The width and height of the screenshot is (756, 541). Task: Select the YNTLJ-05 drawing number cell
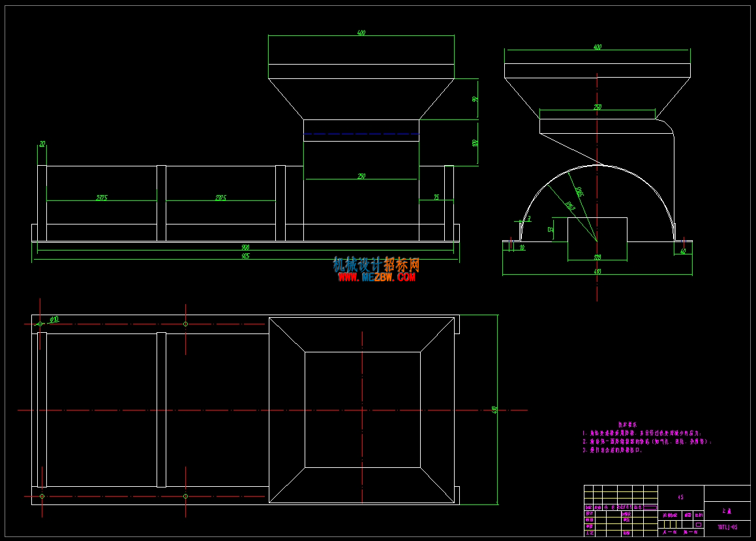click(727, 527)
